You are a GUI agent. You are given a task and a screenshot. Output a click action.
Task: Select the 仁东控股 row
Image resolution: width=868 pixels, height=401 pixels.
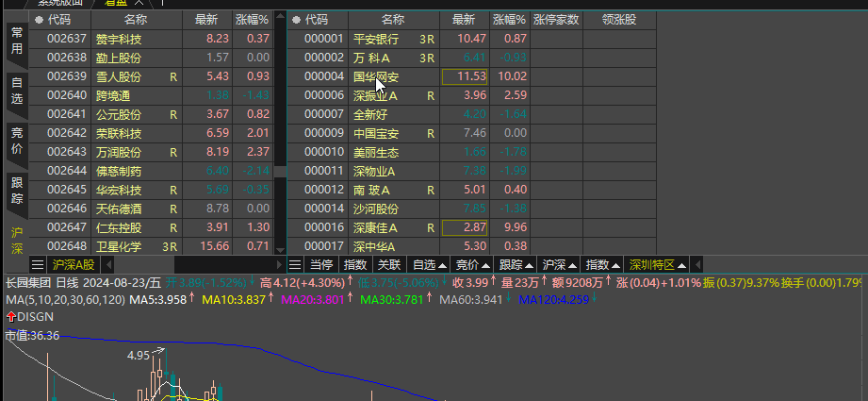(151, 227)
